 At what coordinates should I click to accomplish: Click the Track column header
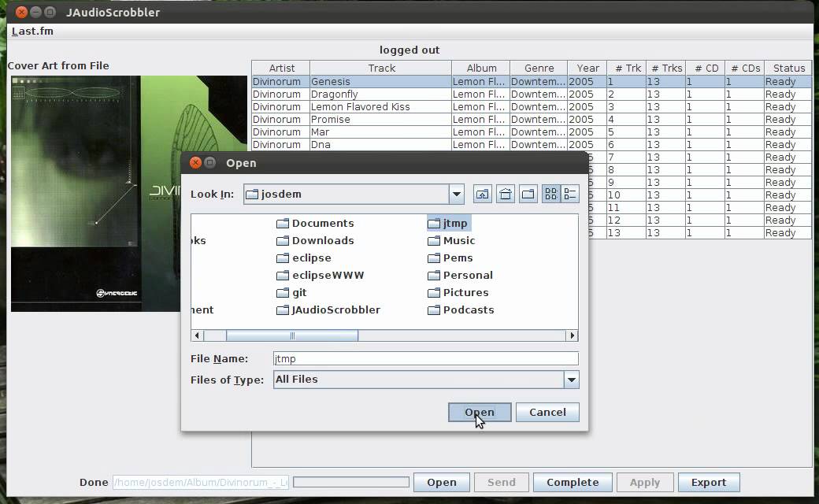[381, 69]
